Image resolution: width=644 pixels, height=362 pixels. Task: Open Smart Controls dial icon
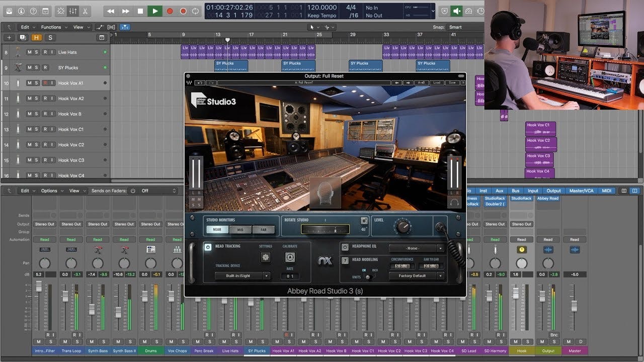[x=61, y=11]
